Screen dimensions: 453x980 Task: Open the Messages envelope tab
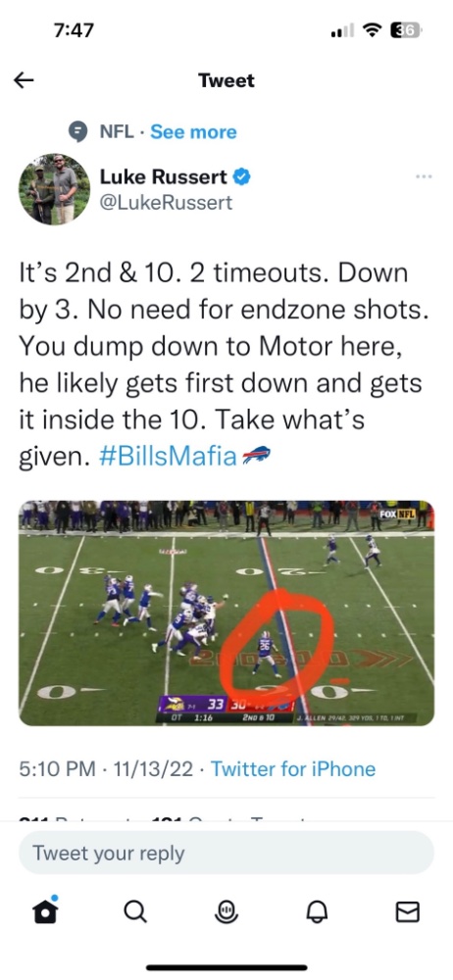pos(408,912)
